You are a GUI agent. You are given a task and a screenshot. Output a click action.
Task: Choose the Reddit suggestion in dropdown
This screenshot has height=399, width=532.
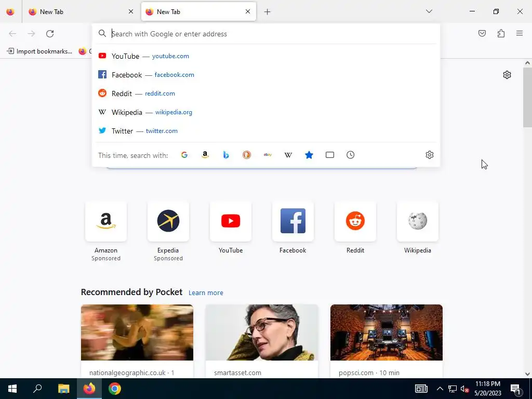(x=266, y=94)
